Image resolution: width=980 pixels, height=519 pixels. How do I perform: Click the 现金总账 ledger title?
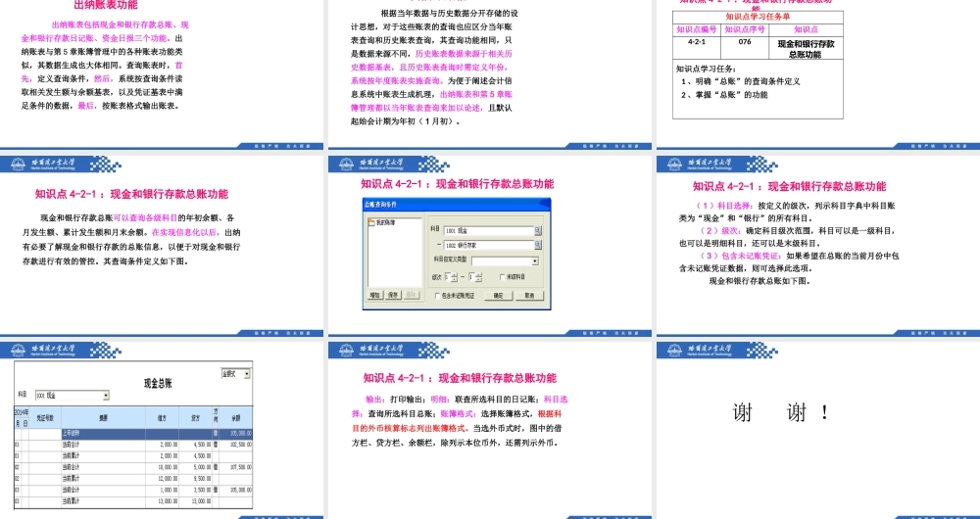(x=158, y=384)
